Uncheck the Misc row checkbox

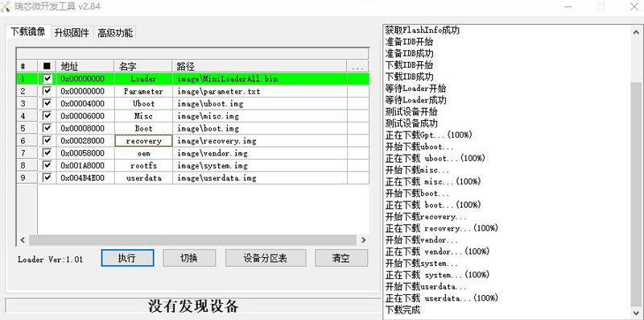47,115
